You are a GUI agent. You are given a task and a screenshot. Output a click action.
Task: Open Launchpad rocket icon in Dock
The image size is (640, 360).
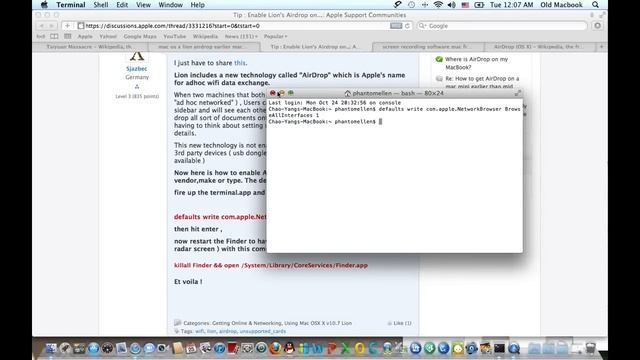click(65, 348)
